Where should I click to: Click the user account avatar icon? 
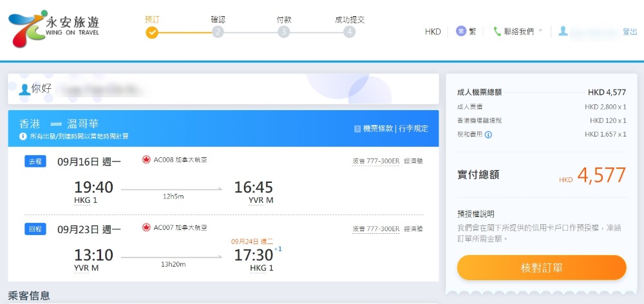[x=563, y=31]
